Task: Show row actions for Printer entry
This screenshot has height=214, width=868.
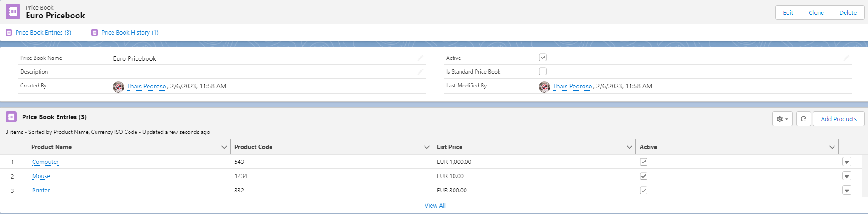Action: [847, 191]
